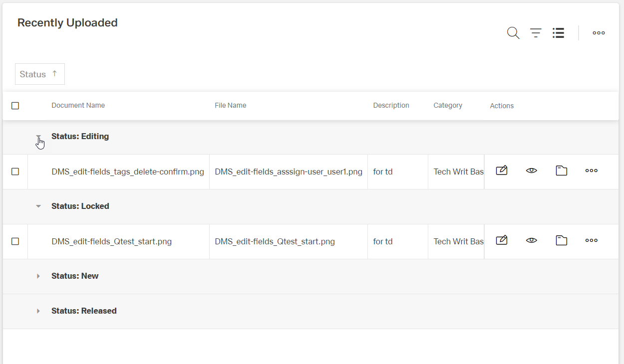Preview the DMS_edit-fields_Qtest_start.png document via eye icon
The height and width of the screenshot is (364, 624).
532,241
